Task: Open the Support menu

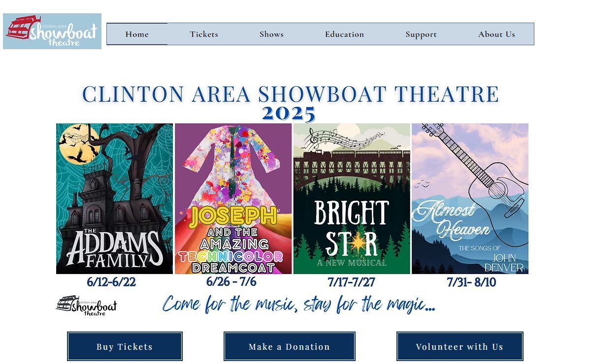Action: pos(421,34)
